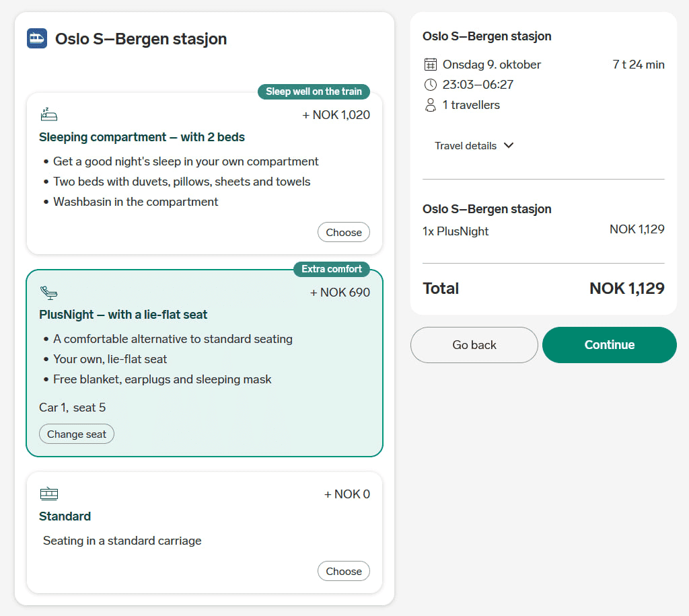Select the Sleeping compartment card title
This screenshot has height=616, width=689.
click(142, 137)
